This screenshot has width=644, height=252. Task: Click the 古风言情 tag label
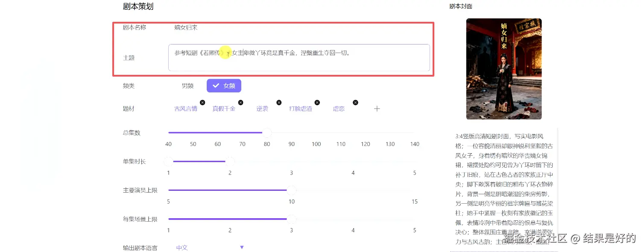point(186,109)
